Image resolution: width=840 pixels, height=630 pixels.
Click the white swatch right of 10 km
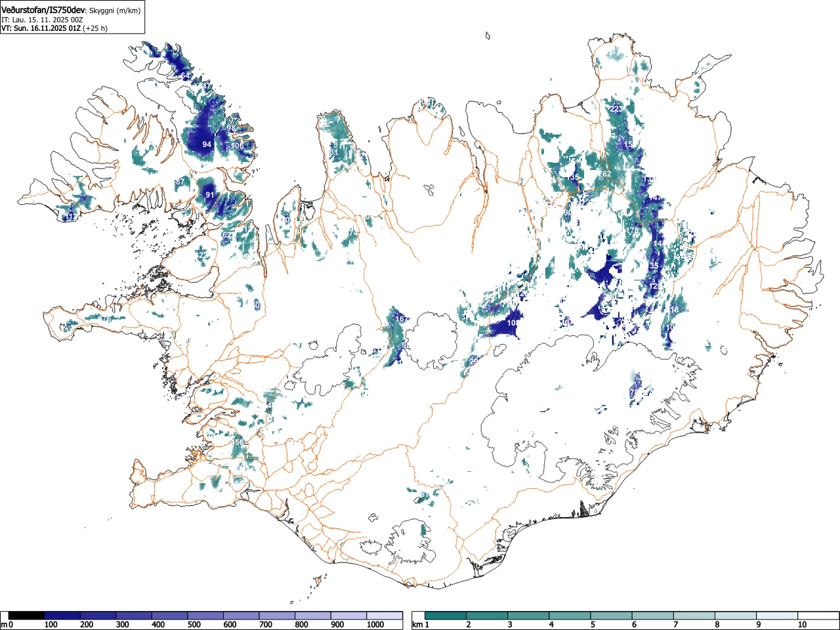818,616
